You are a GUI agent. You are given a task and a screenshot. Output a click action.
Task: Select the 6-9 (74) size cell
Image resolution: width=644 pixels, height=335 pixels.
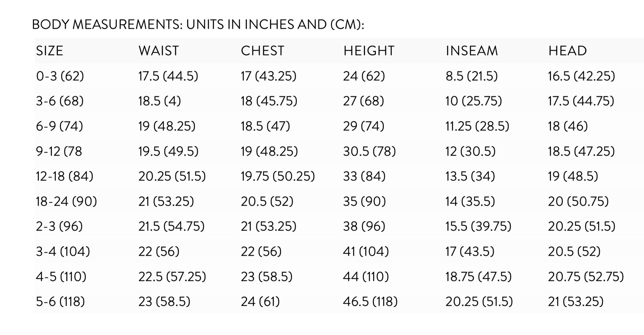(x=59, y=126)
